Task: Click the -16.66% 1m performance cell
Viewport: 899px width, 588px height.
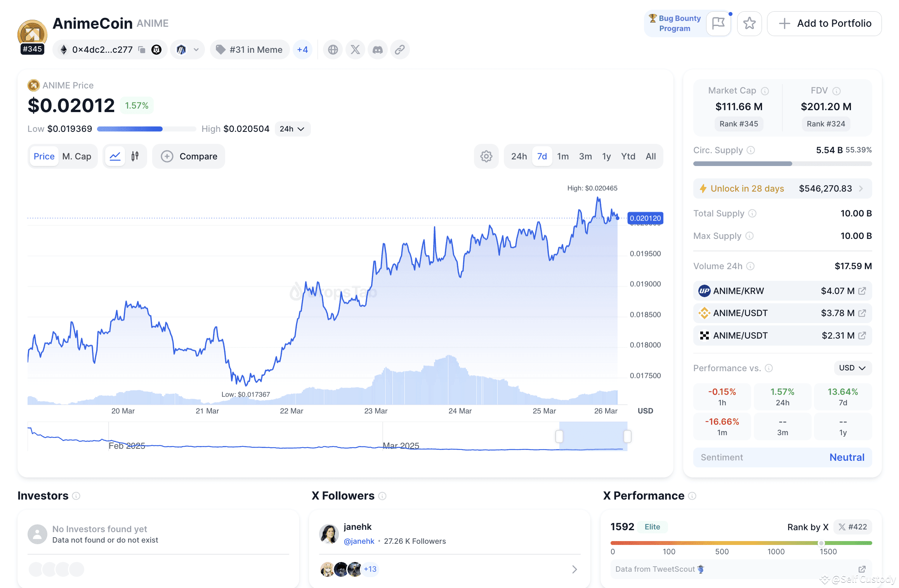Action: (722, 427)
